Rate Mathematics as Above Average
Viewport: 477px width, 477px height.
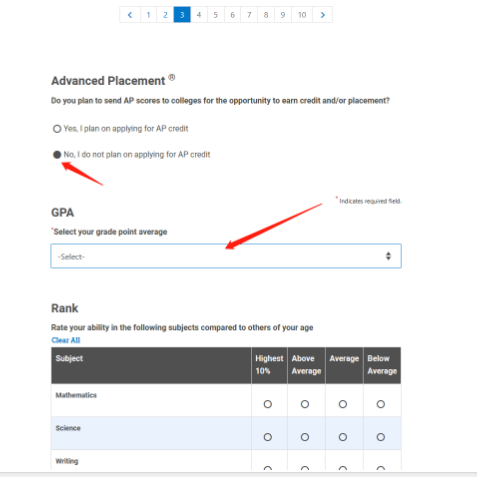pos(305,404)
